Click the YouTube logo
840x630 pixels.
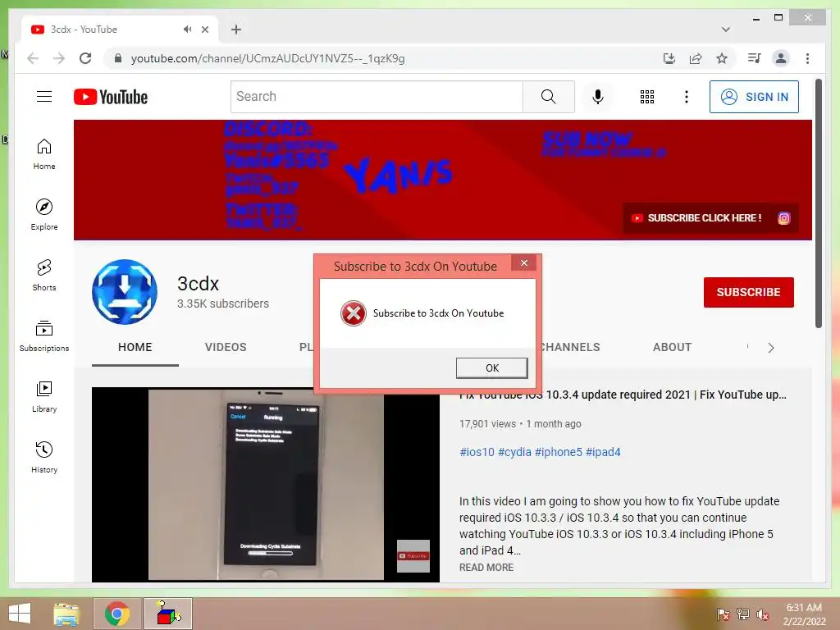coord(111,97)
